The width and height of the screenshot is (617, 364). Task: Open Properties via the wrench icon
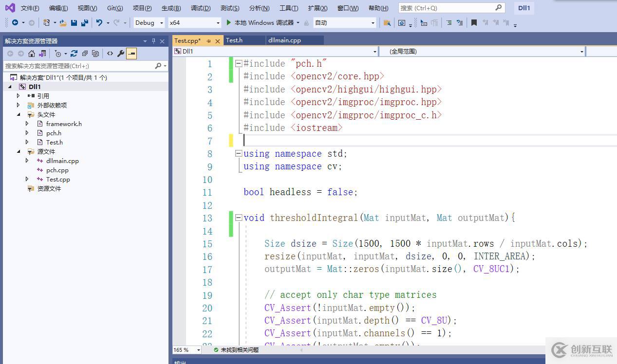click(x=121, y=54)
